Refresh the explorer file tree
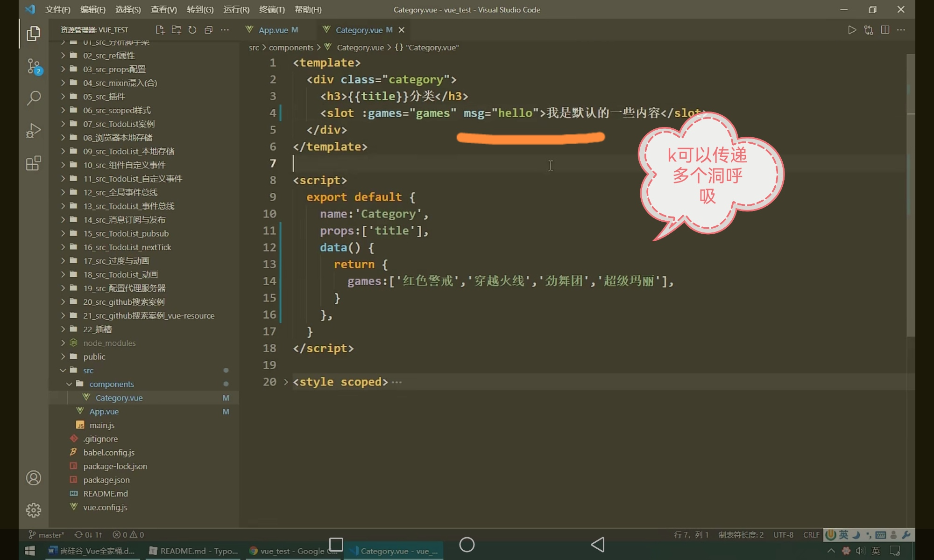This screenshot has height=560, width=934. coord(192,30)
